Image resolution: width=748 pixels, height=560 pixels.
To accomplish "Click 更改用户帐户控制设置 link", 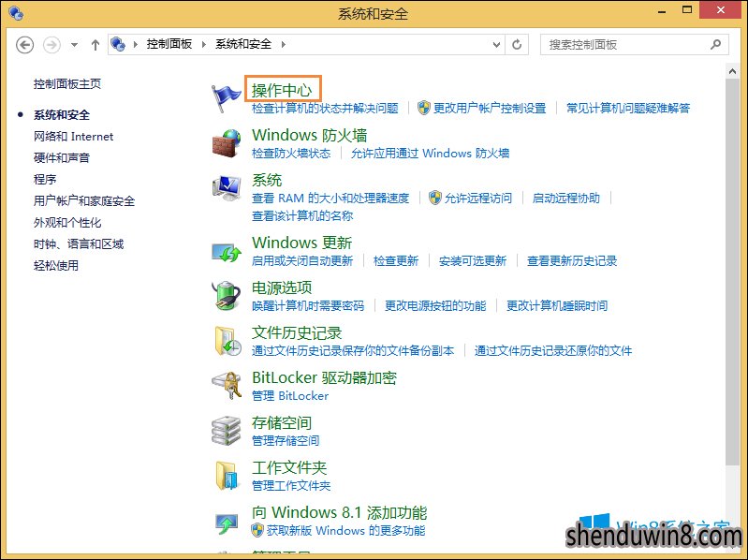I will [490, 109].
